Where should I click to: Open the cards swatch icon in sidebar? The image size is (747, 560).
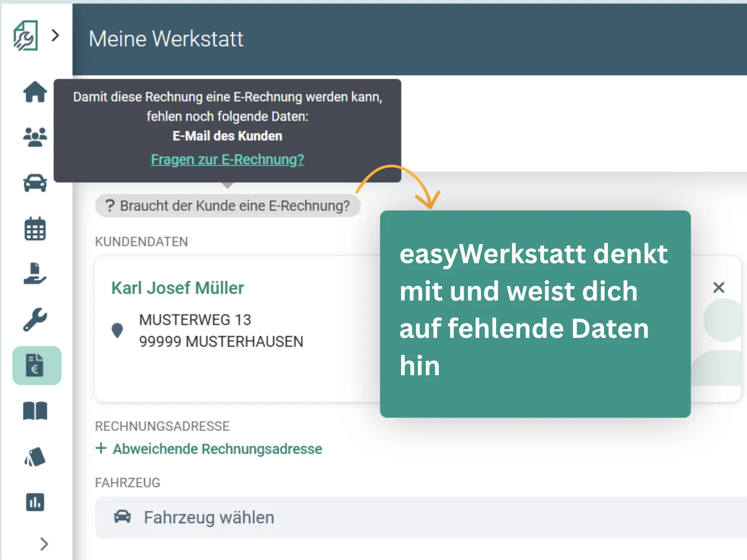(35, 457)
